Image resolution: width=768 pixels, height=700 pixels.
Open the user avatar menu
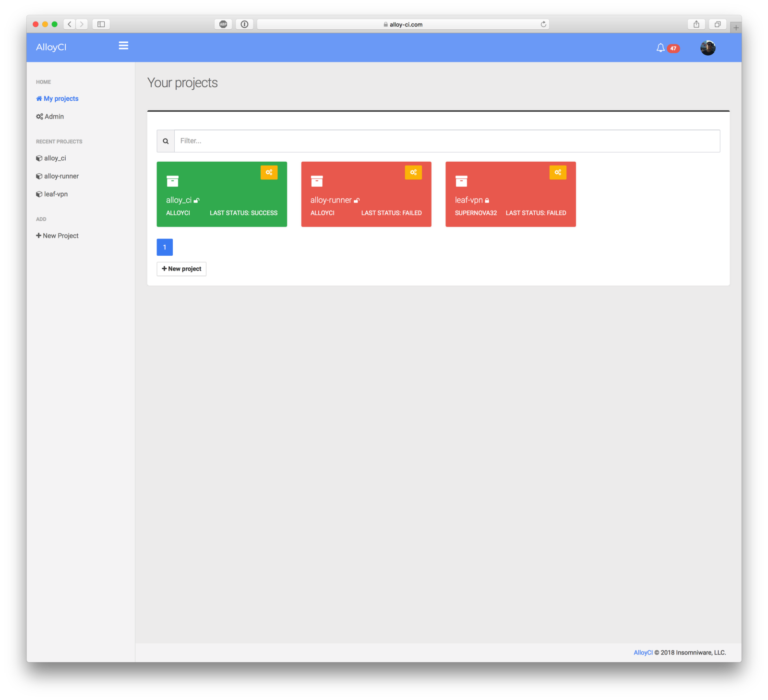coord(708,47)
